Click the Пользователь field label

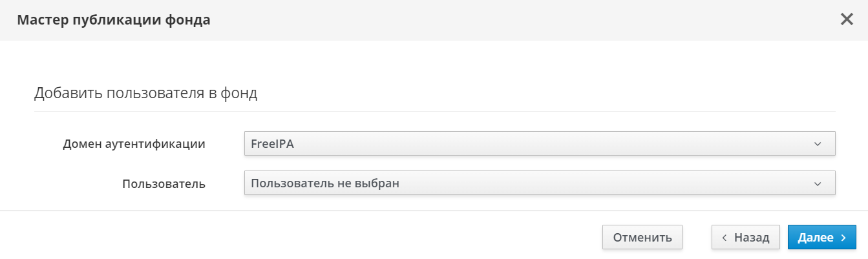pos(164,184)
